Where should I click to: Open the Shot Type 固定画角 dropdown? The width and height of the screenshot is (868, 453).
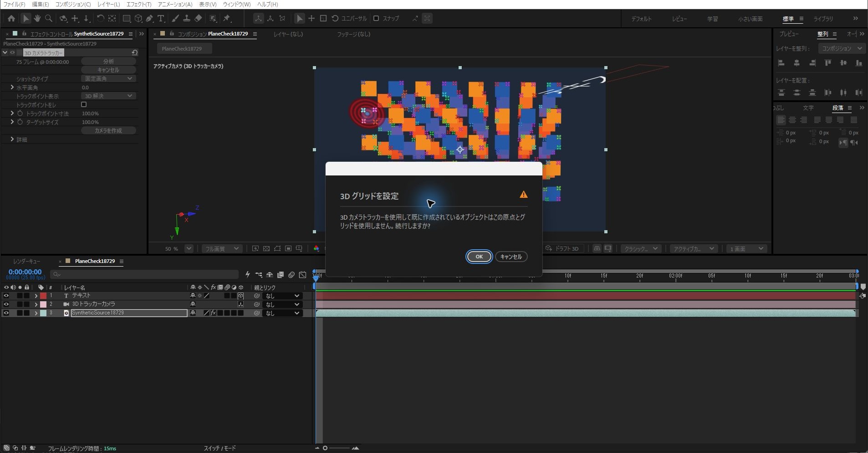109,78
